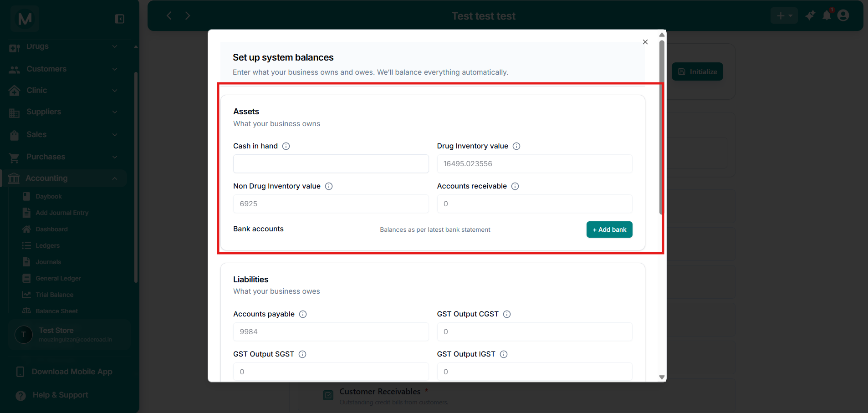This screenshot has width=868, height=413.
Task: Open Trial Balance
Action: [x=55, y=295]
